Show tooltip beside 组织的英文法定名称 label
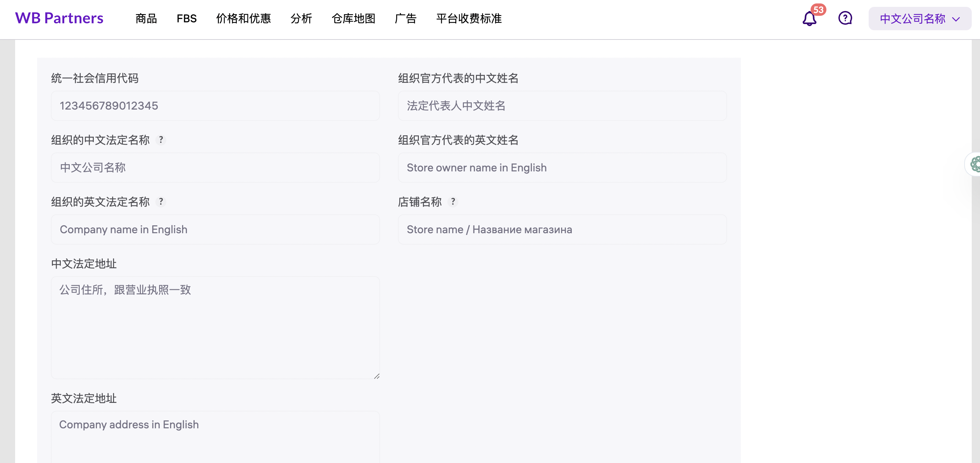980x463 pixels. click(161, 202)
